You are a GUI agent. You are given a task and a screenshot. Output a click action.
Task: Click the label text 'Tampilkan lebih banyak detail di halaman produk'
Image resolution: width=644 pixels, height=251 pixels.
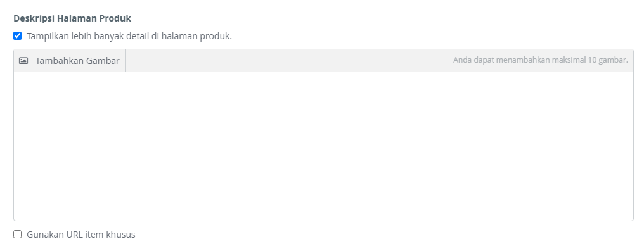click(129, 36)
